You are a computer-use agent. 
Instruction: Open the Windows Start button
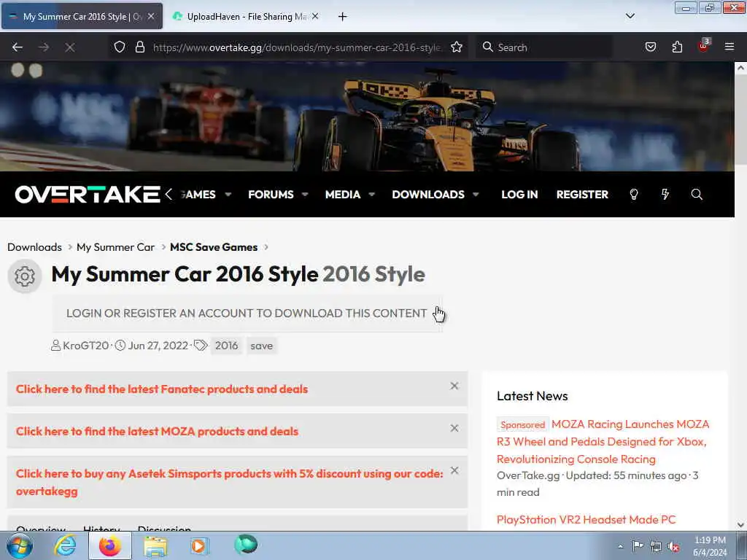pyautogui.click(x=20, y=546)
